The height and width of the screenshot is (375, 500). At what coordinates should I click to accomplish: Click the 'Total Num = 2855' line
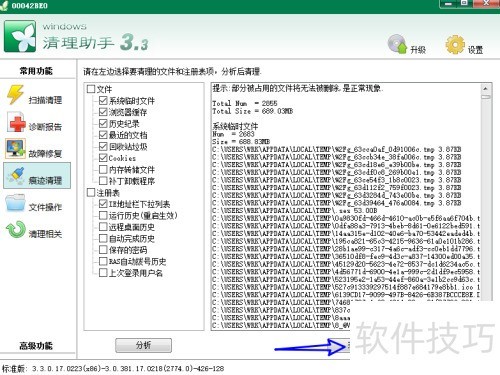coord(245,103)
